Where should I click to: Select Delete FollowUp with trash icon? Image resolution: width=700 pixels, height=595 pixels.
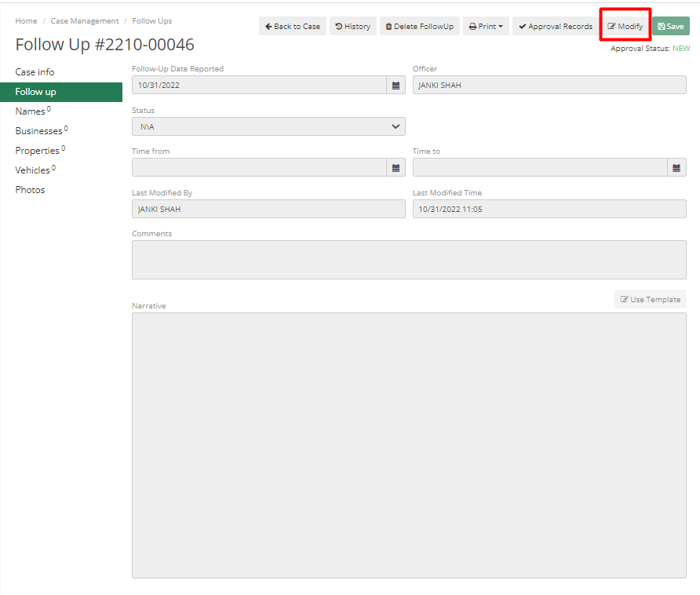pyautogui.click(x=419, y=26)
